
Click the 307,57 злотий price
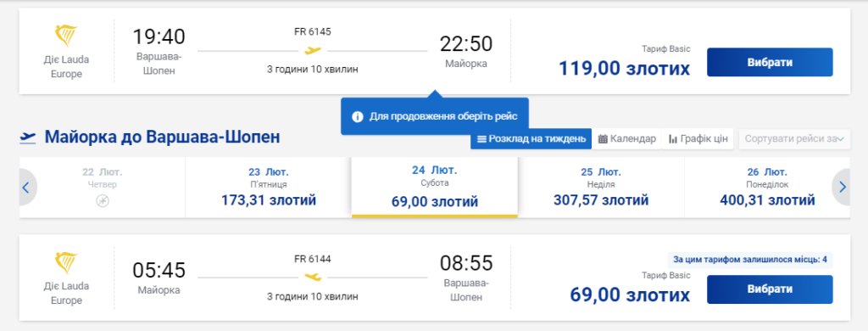(x=601, y=200)
